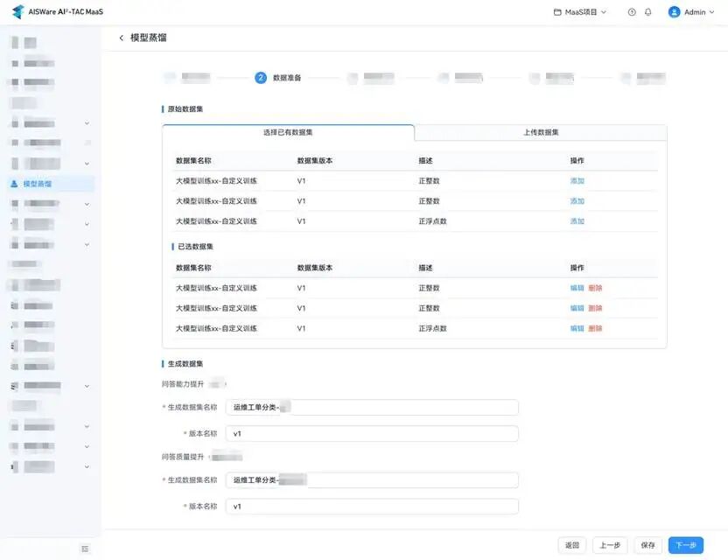Expand the Admin account menu chevron
Viewport: 728px width, 560px height.
(x=711, y=12)
